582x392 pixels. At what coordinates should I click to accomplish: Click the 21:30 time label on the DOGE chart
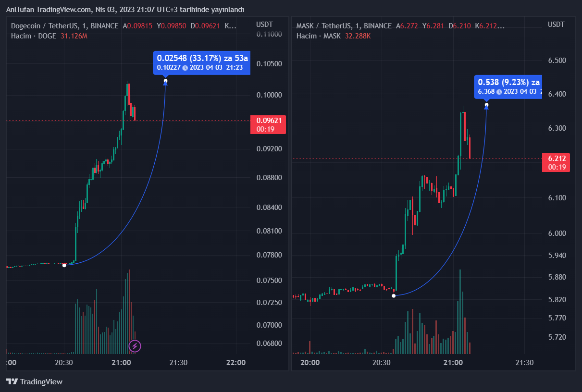[178, 363]
